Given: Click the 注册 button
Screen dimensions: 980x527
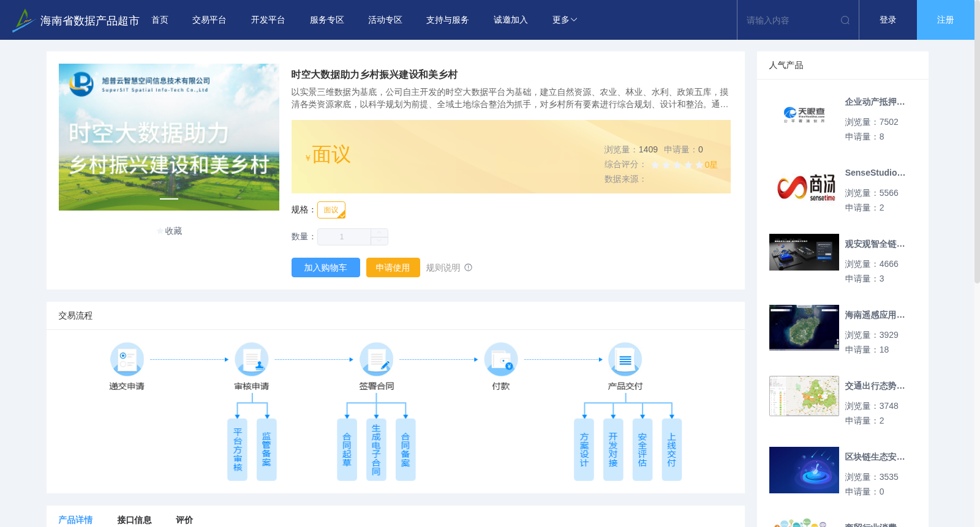Looking at the screenshot, I should point(945,20).
